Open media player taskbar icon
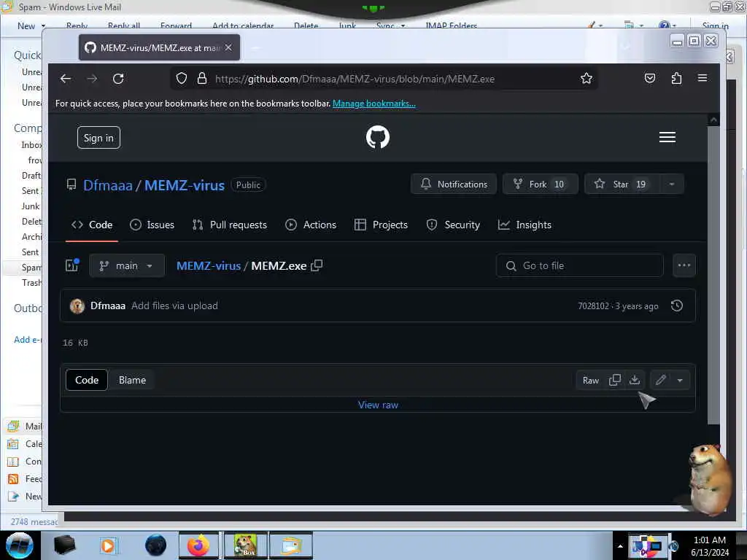 108,545
